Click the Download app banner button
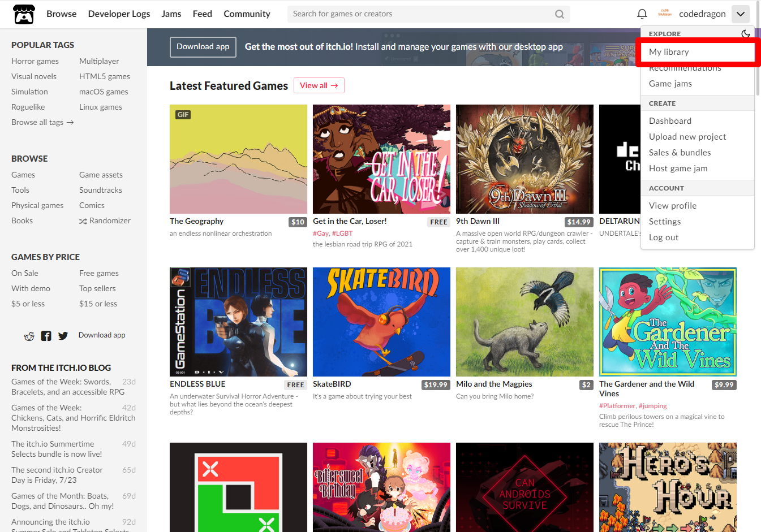 pyautogui.click(x=203, y=47)
